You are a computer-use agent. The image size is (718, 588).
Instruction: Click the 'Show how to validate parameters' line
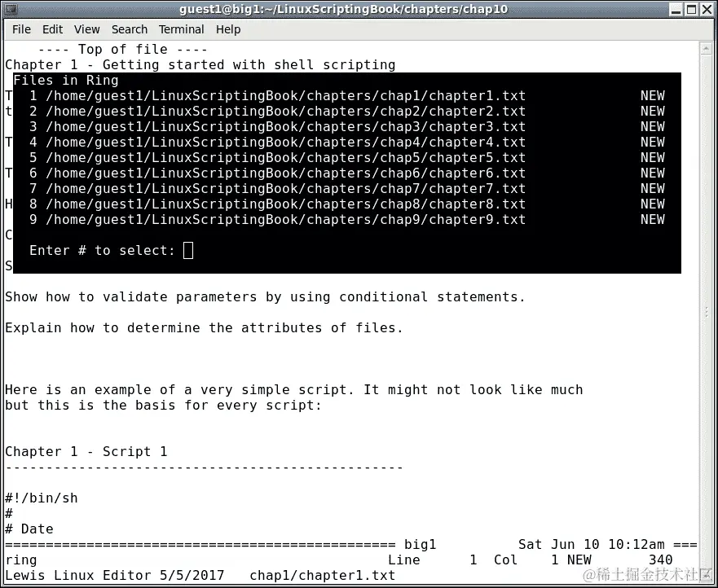tap(265, 297)
